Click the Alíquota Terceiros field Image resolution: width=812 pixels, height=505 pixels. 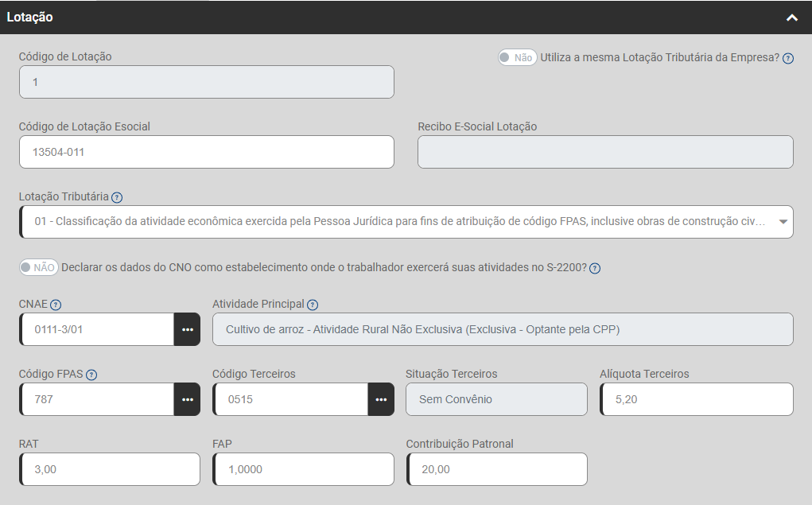pos(697,399)
